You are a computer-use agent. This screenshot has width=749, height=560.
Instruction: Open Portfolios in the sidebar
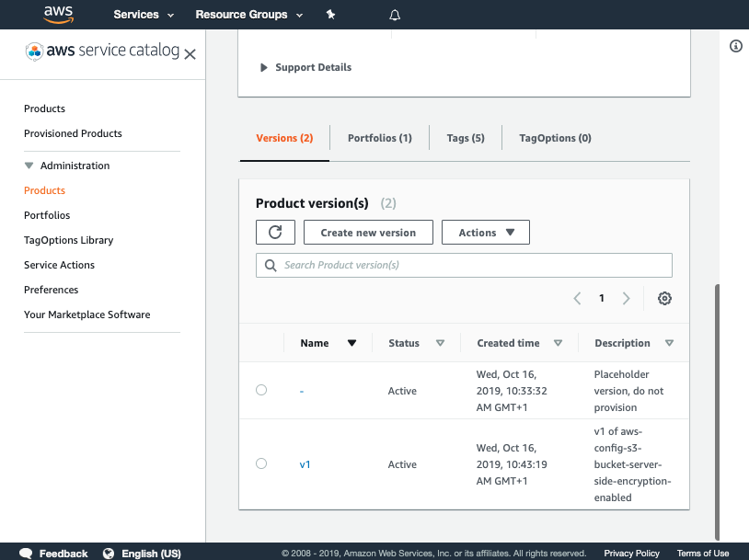point(47,215)
